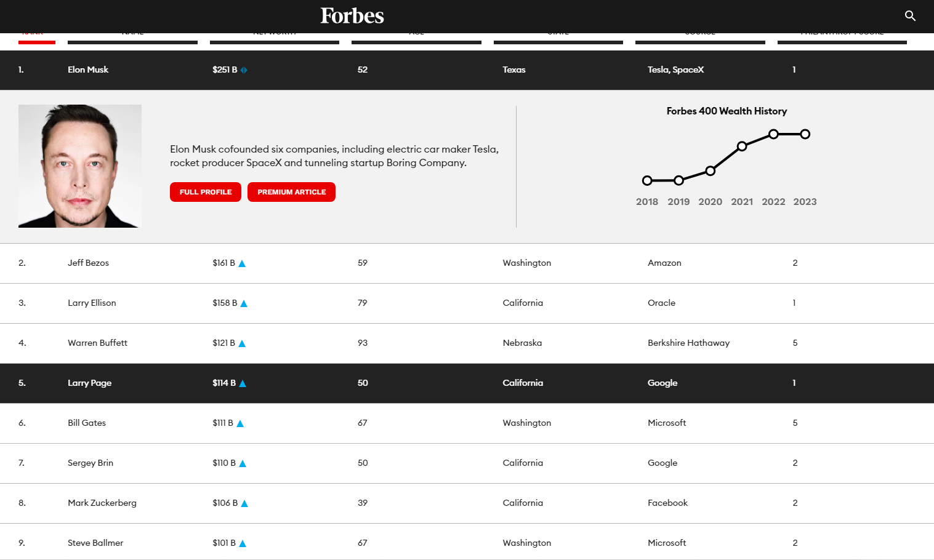Click the up arrow beside Mark Zuckerberg's $106 B
This screenshot has width=934, height=560.
pos(244,503)
